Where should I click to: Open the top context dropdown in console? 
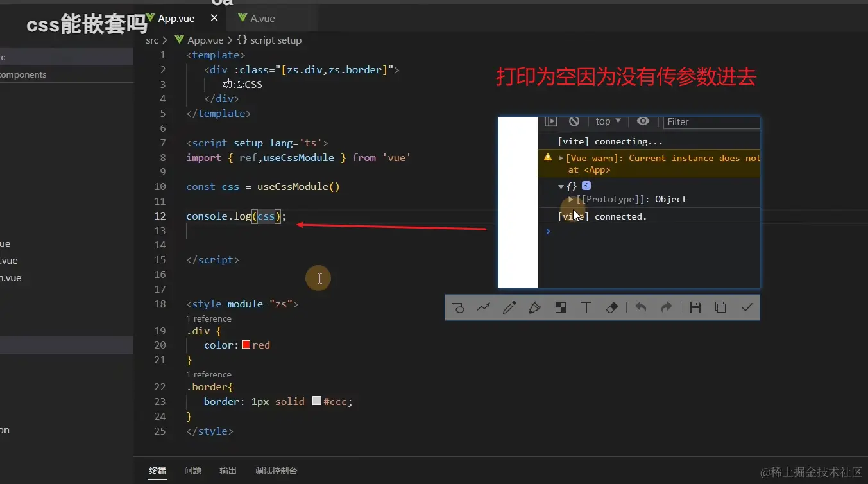click(608, 121)
